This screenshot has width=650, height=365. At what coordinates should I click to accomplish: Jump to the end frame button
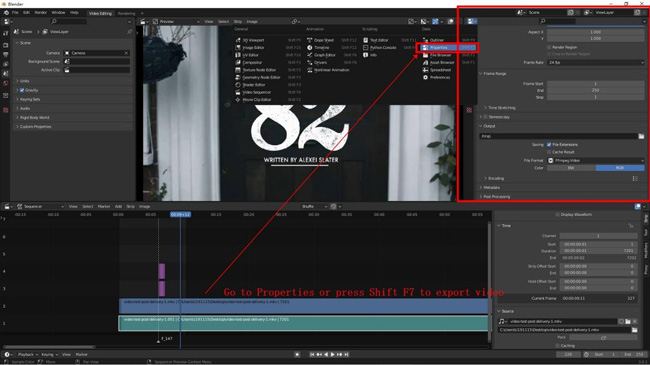[x=346, y=355]
